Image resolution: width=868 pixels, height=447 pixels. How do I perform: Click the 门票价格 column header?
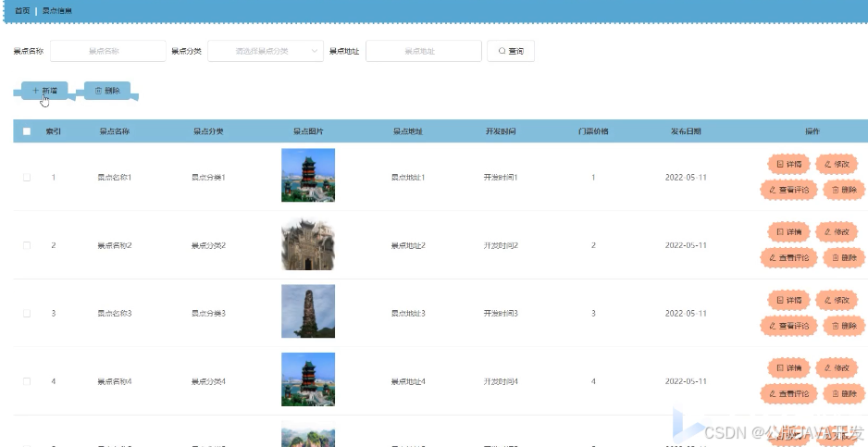[593, 131]
